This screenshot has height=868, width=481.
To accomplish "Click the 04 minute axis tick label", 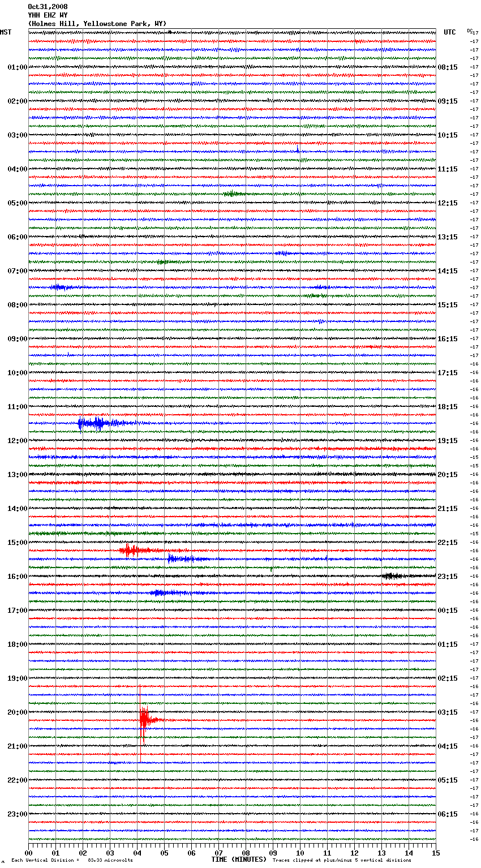I will point(137,853).
